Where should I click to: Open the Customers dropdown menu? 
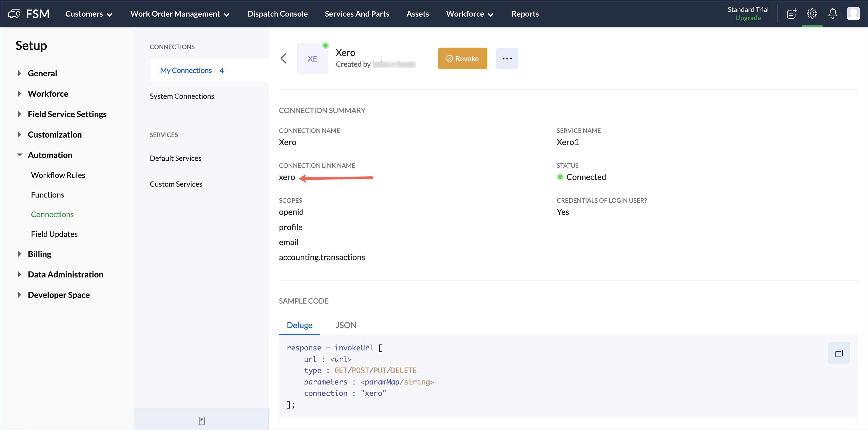tap(89, 14)
